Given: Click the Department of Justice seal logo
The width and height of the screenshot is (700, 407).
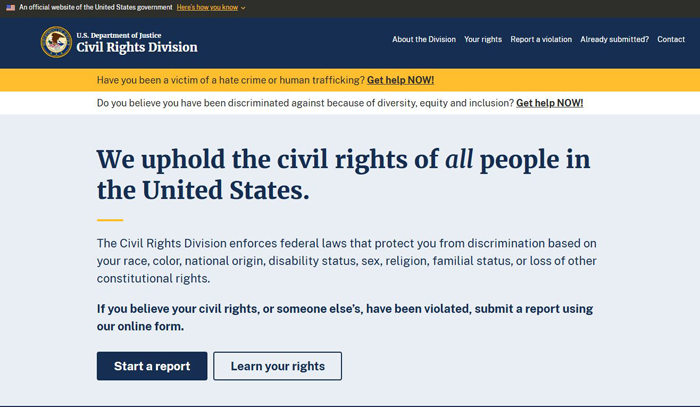Looking at the screenshot, I should coord(56,42).
